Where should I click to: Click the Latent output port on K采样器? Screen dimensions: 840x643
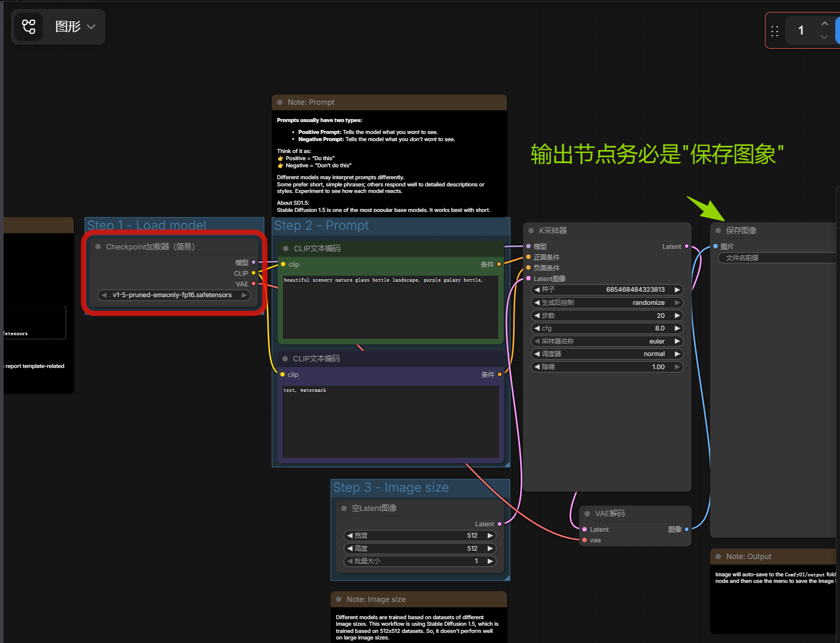coord(687,246)
